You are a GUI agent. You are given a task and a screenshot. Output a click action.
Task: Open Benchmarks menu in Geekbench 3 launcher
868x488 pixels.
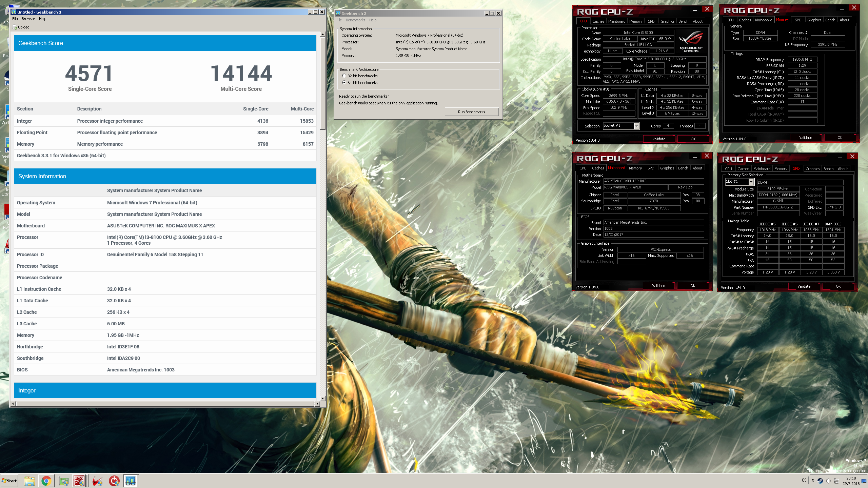(355, 20)
